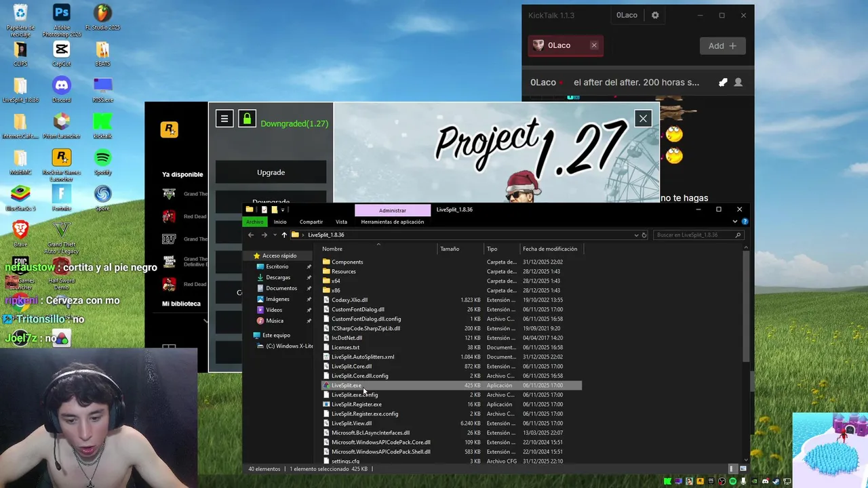
Task: Go up one folder level in Explorer
Action: 284,235
